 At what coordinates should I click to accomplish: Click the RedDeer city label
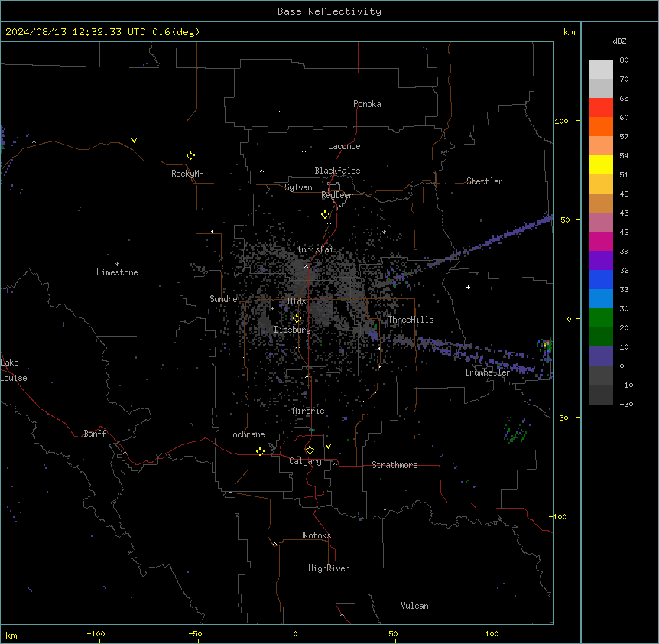coord(336,195)
